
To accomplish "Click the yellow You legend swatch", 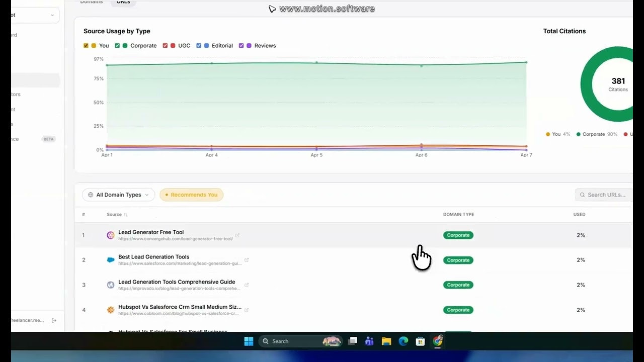I will [x=94, y=46].
